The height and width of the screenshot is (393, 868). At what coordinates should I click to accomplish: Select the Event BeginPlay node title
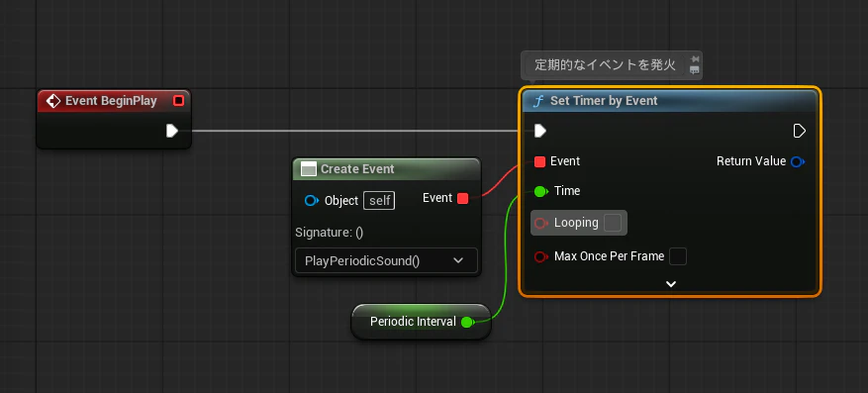[x=111, y=101]
